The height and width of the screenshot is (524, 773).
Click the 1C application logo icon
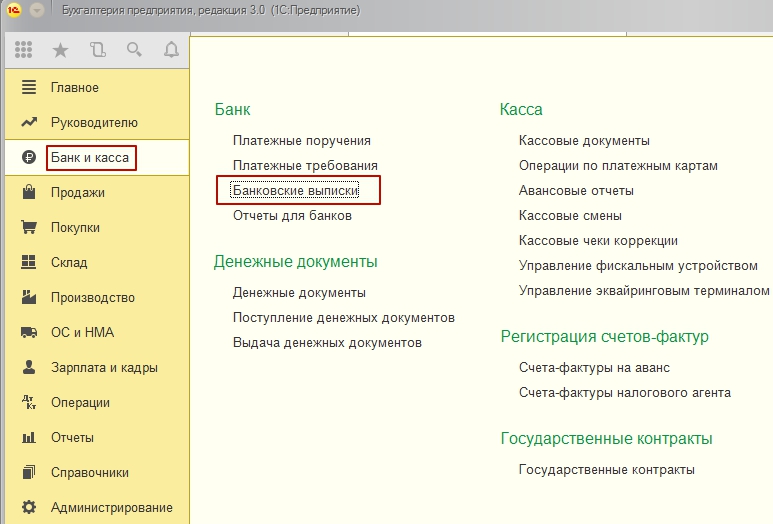pyautogui.click(x=14, y=10)
